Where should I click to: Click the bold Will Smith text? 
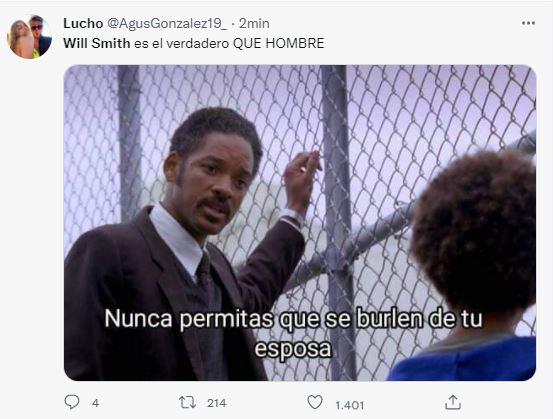click(97, 43)
